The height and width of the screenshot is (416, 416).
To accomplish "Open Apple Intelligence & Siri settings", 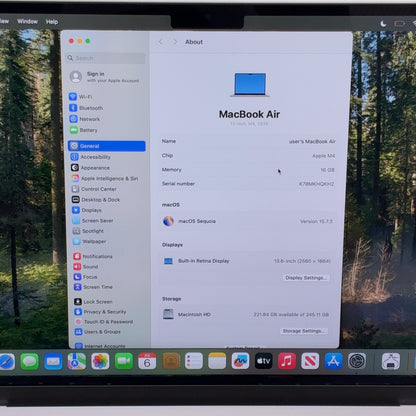I will pos(105,178).
